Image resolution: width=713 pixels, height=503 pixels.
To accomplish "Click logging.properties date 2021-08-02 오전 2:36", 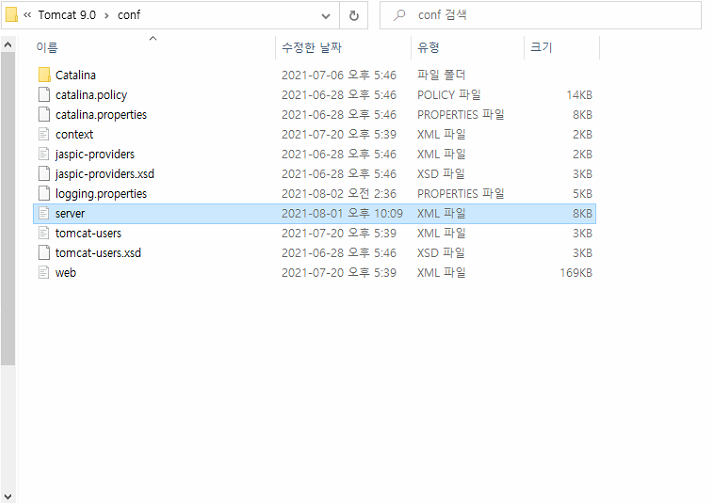I will tap(339, 194).
